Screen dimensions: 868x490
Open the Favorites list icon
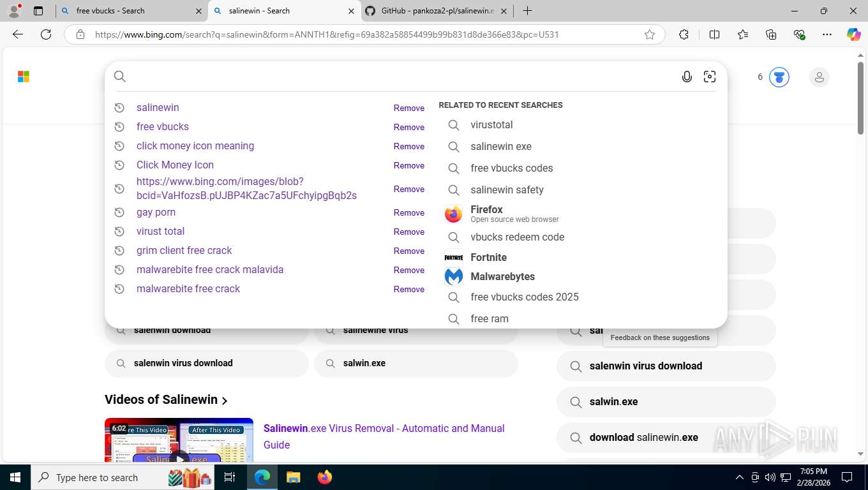coord(743,34)
